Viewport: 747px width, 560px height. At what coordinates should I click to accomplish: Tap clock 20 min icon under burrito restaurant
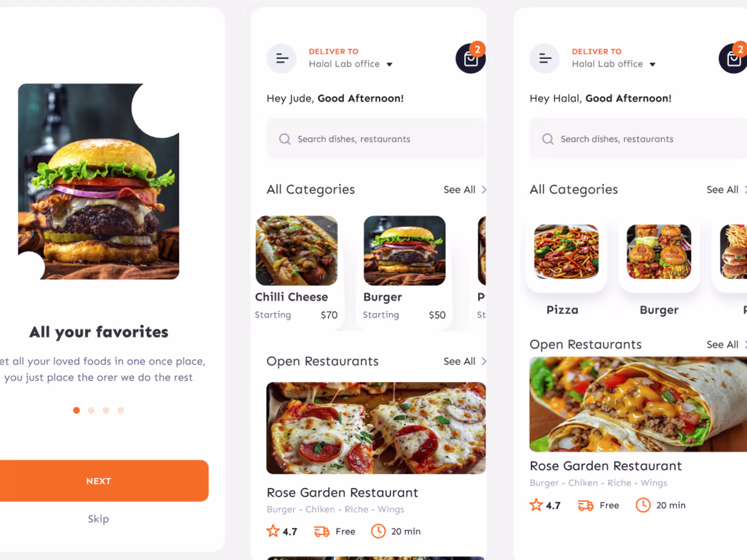(643, 505)
